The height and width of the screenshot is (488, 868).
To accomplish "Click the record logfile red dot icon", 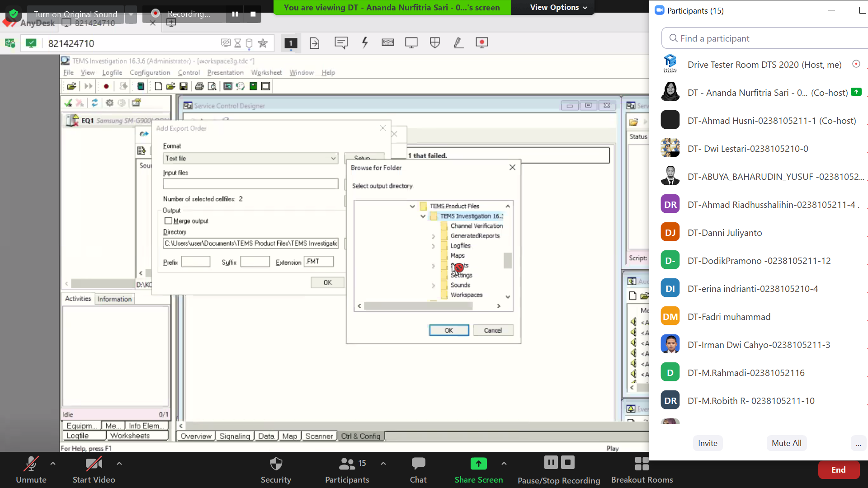I will click(x=106, y=86).
